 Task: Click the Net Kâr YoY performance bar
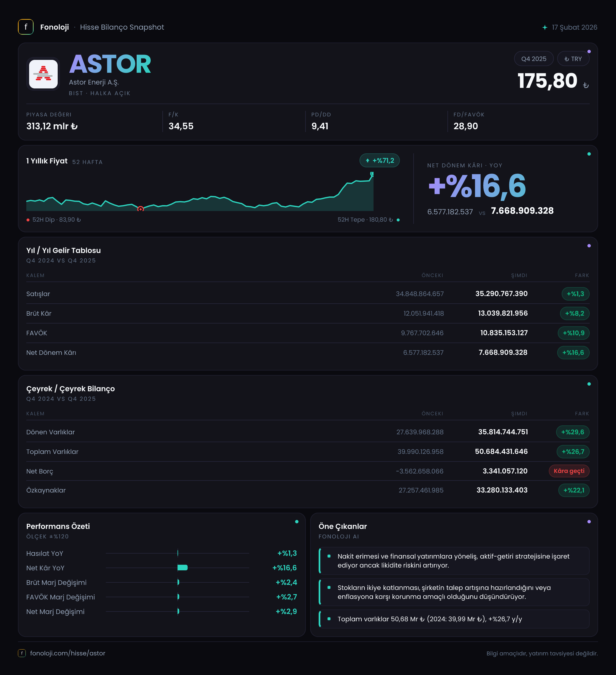(x=183, y=568)
